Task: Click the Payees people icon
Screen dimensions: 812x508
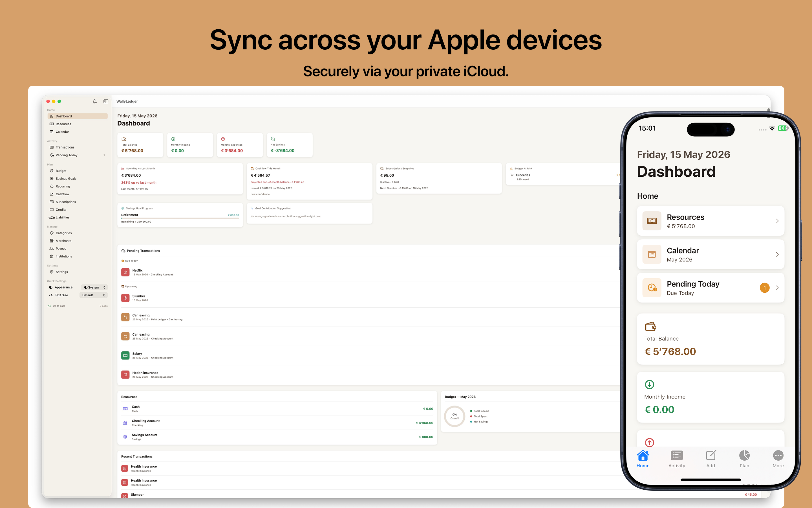Action: pos(52,248)
